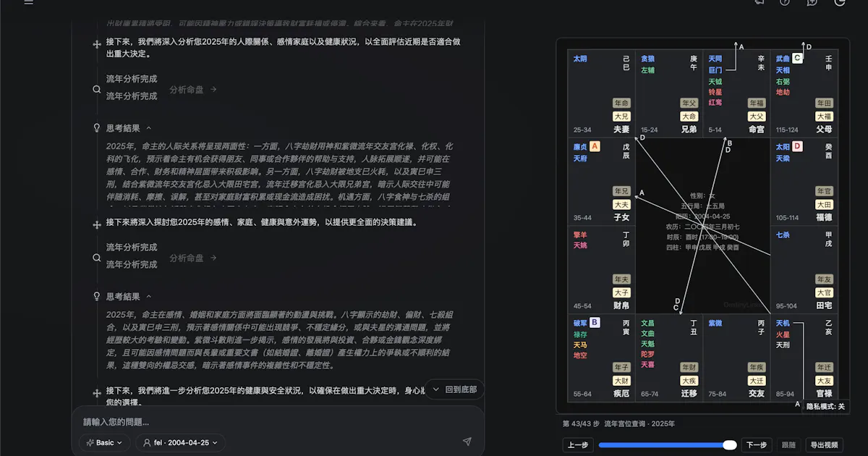Image resolution: width=868 pixels, height=456 pixels.
Task: Click the lightbulb icon beside first 思考結果
Action: (x=96, y=127)
